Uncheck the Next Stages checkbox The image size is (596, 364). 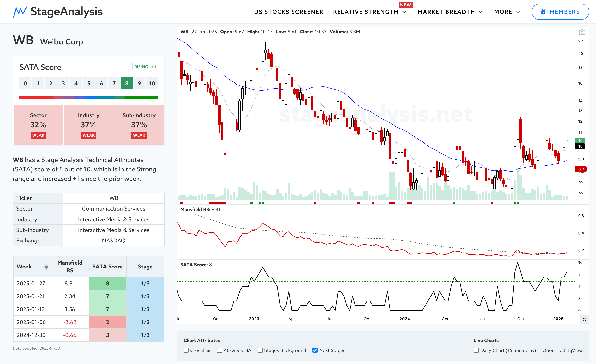[x=315, y=350]
